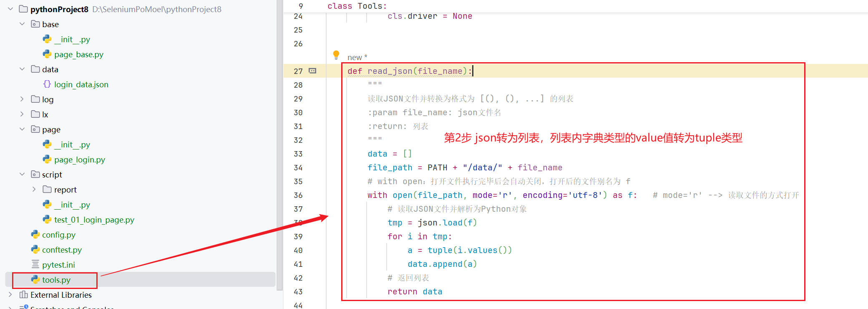
Task: Open test_01_login_page.py file
Action: coord(94,220)
